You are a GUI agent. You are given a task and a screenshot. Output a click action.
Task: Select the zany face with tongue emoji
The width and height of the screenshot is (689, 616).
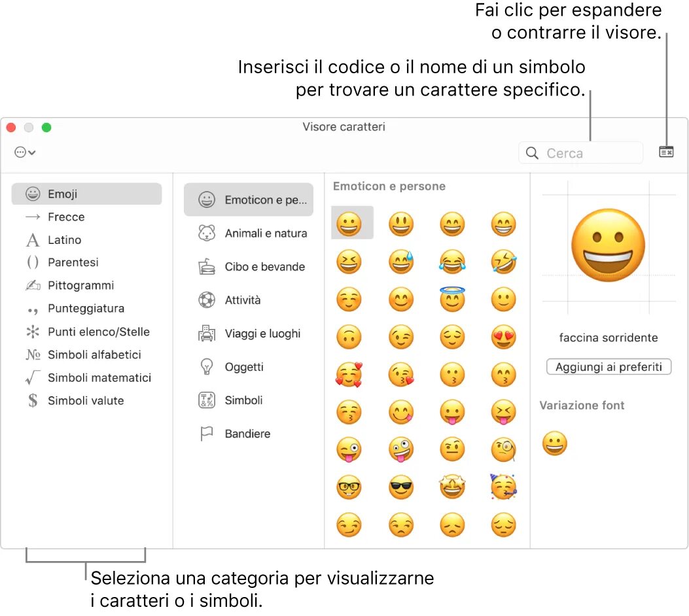click(401, 450)
